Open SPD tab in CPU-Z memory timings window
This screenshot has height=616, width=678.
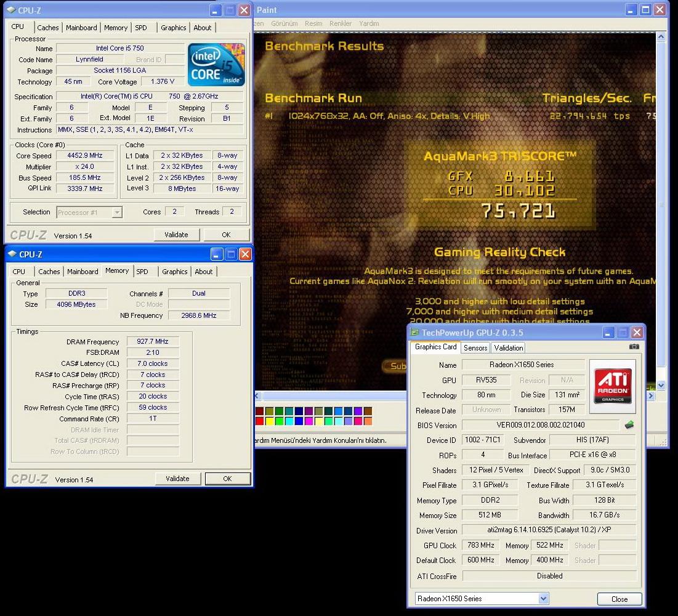142,272
